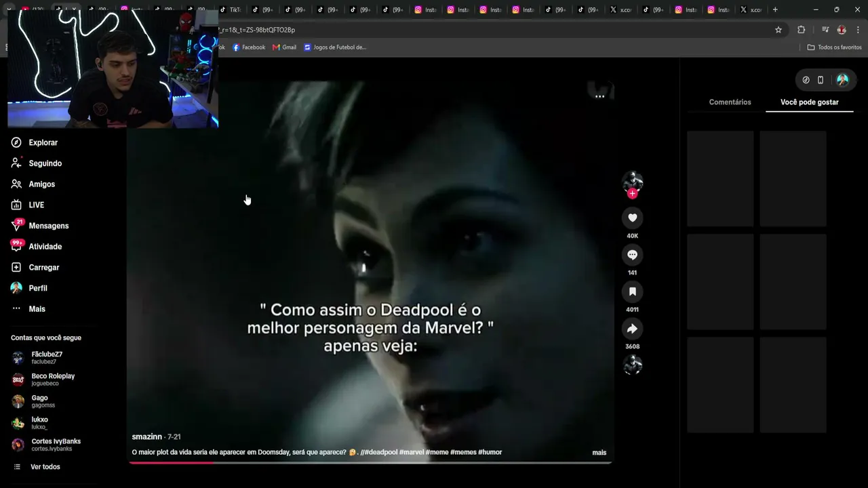Open the Chrome profile avatar

(842, 30)
